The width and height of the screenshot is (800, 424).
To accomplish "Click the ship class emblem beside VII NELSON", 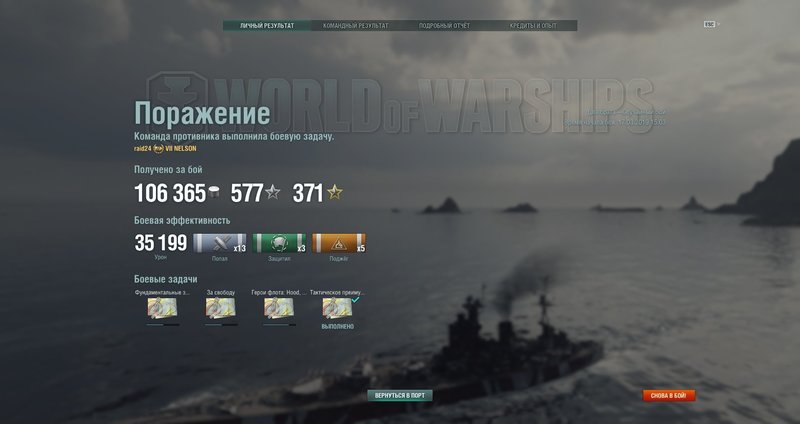I will point(158,148).
